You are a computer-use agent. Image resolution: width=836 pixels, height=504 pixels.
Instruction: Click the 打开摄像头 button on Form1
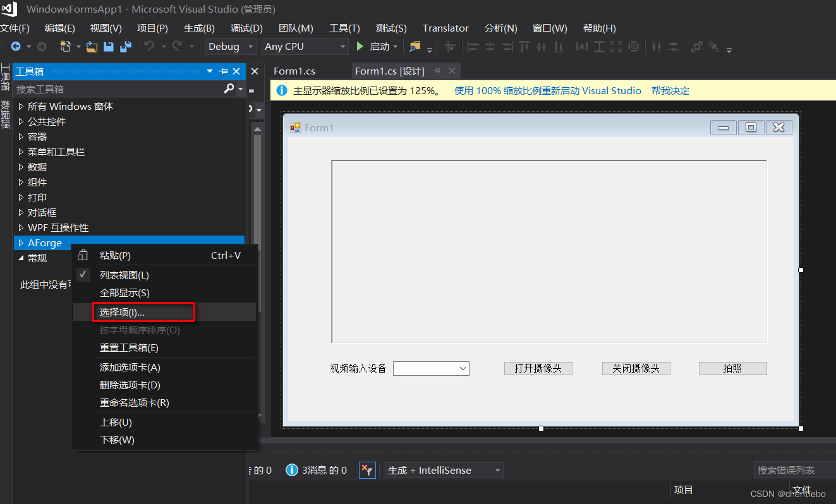pyautogui.click(x=538, y=368)
